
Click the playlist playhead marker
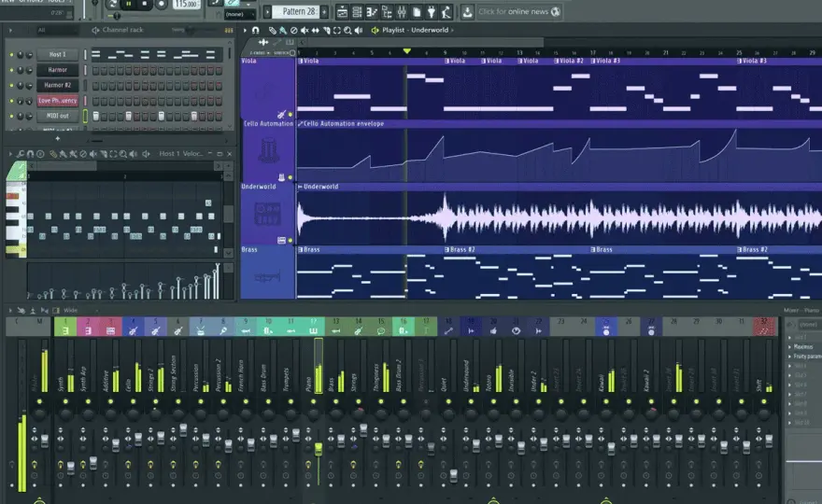pyautogui.click(x=407, y=51)
